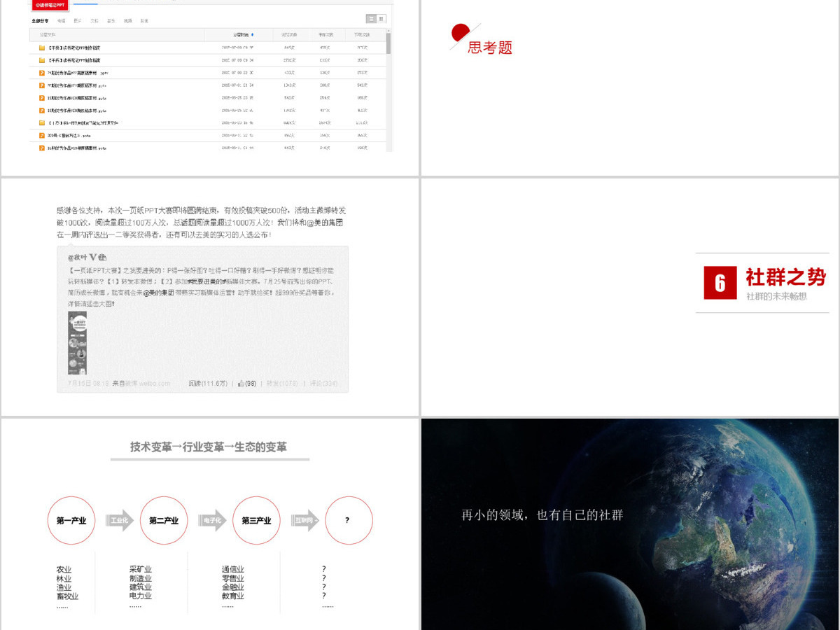This screenshot has width=840, height=630.
Task: Click the 采矿业 list entry
Action: [x=141, y=570]
